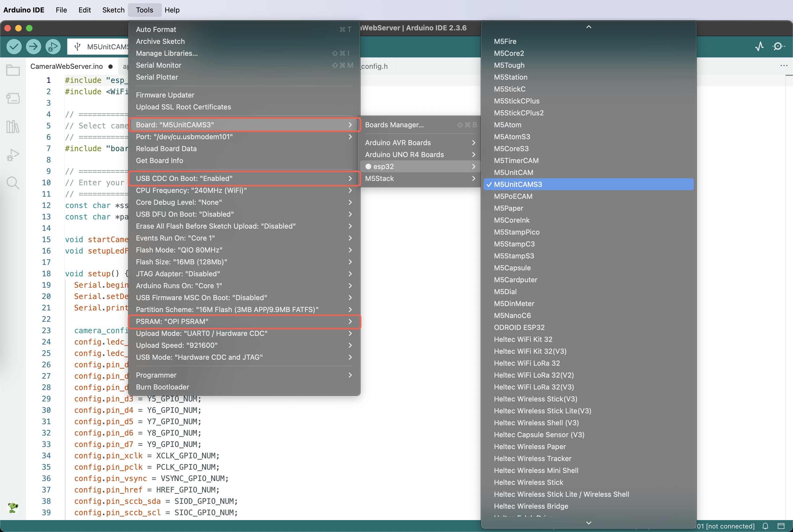Screen dimensions: 793x532
Task: Open the M5UnitCAMS3 board selector in toolbar
Action: 98,47
